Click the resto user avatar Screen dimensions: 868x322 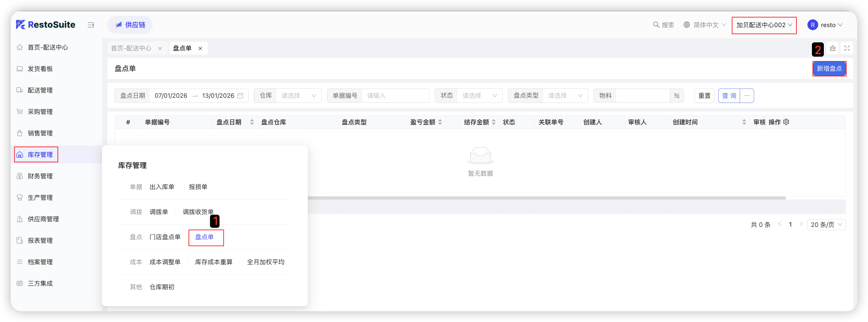pyautogui.click(x=813, y=25)
